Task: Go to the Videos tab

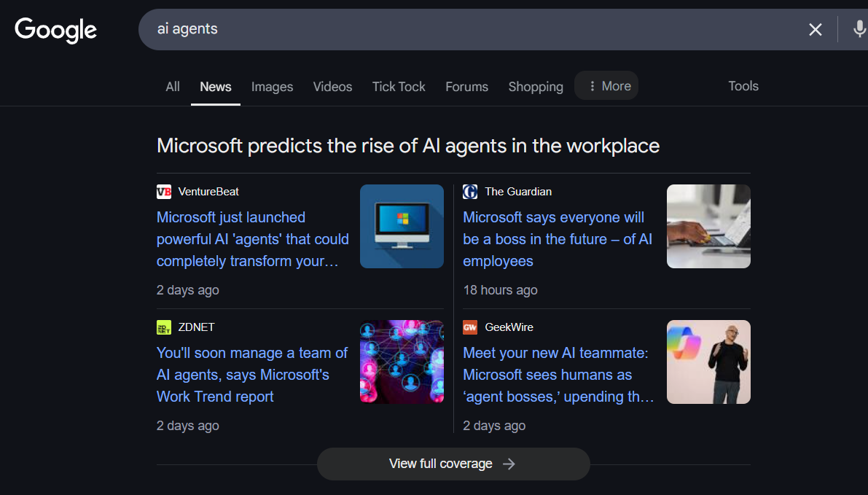Action: click(332, 86)
